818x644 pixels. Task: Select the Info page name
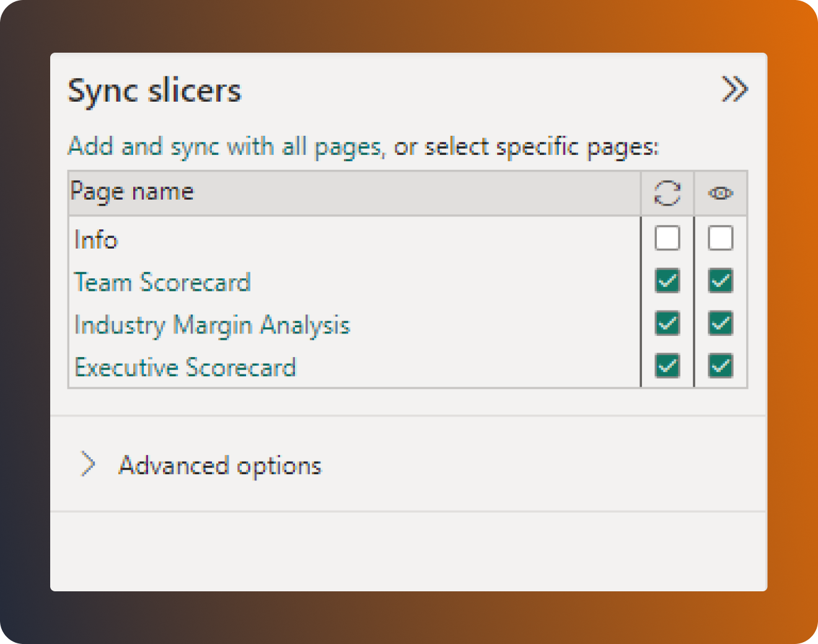96,240
